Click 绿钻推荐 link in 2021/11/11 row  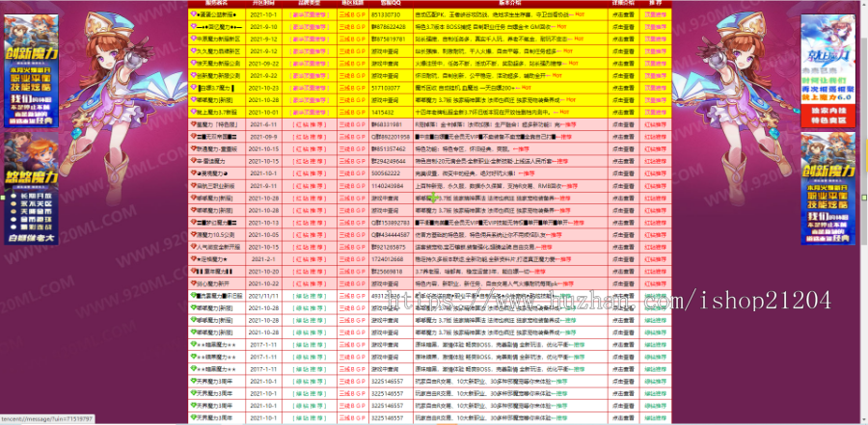coord(656,296)
